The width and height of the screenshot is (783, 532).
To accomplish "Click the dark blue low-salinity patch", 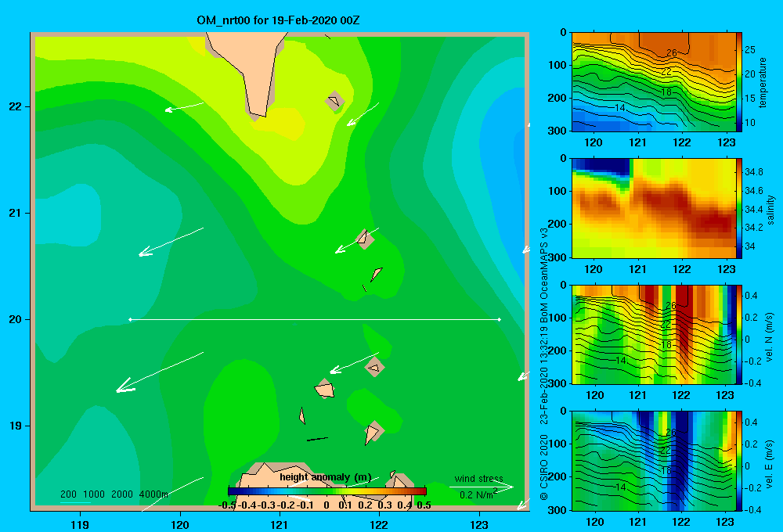I will coord(606,166).
